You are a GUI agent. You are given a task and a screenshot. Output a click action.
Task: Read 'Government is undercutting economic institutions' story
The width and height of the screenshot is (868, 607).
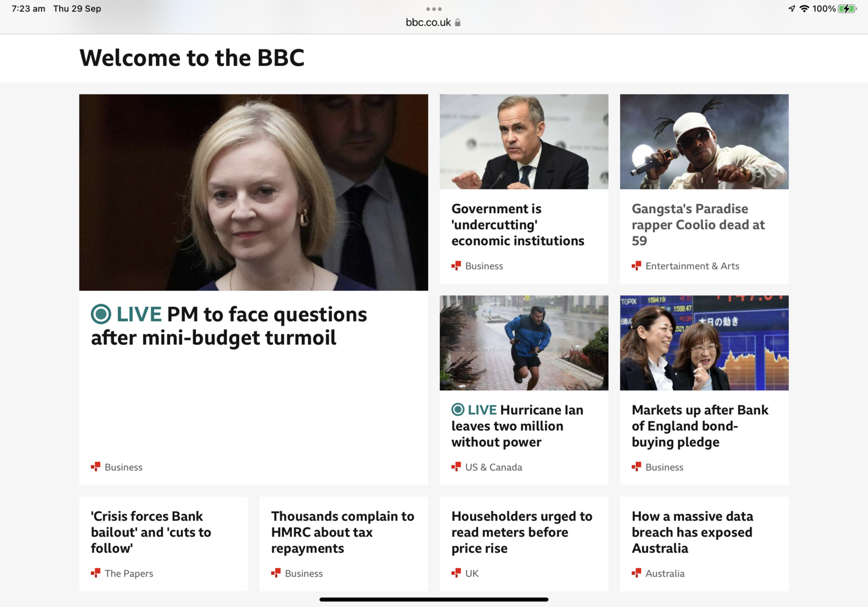(x=518, y=225)
